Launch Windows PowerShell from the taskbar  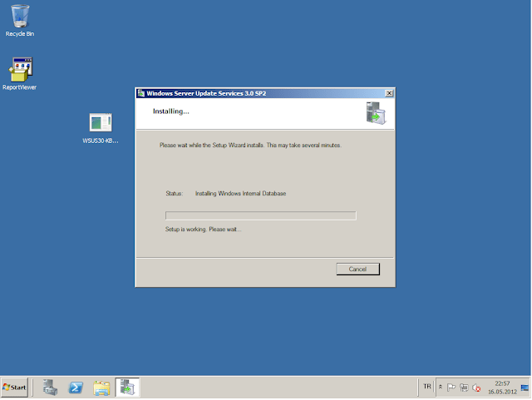coord(76,388)
